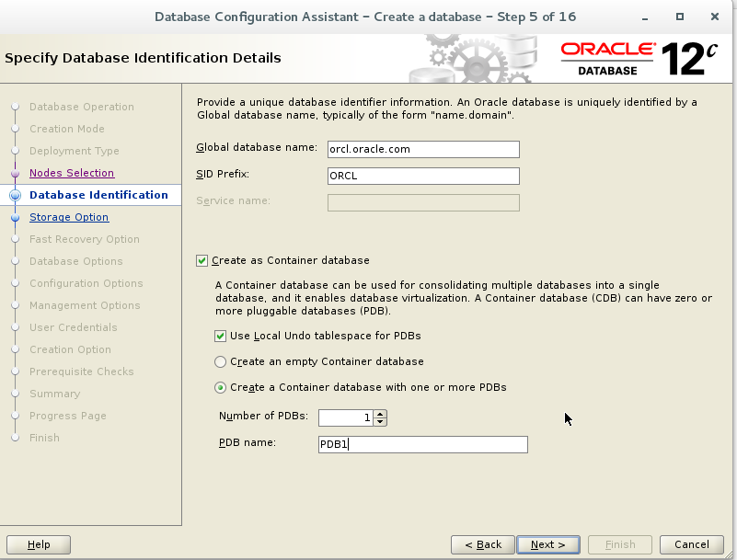Click the Creation Mode step text
Screen dimensions: 737x560
tap(67, 129)
